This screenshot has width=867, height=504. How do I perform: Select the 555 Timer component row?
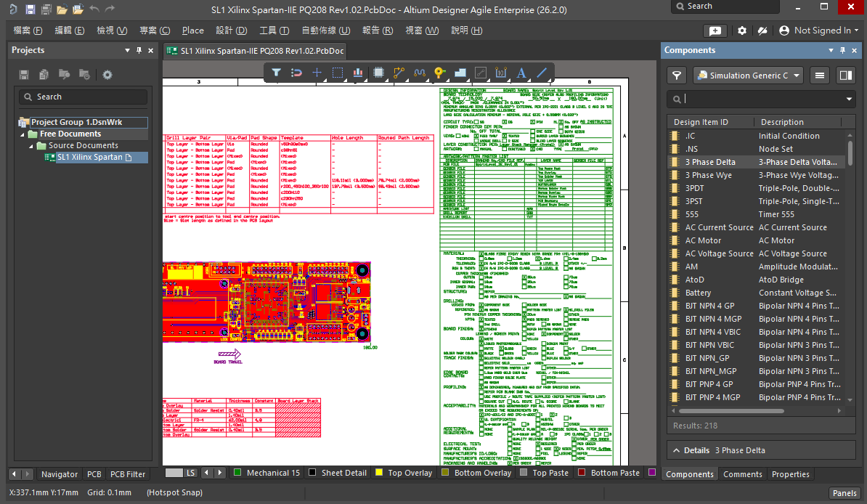756,214
